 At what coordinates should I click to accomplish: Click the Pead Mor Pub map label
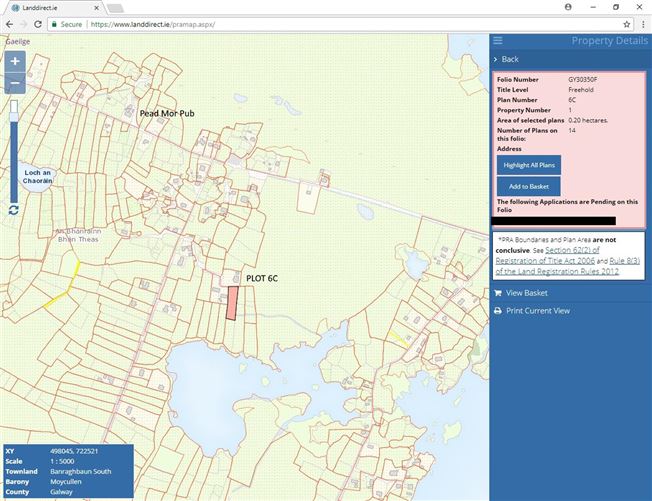point(167,114)
